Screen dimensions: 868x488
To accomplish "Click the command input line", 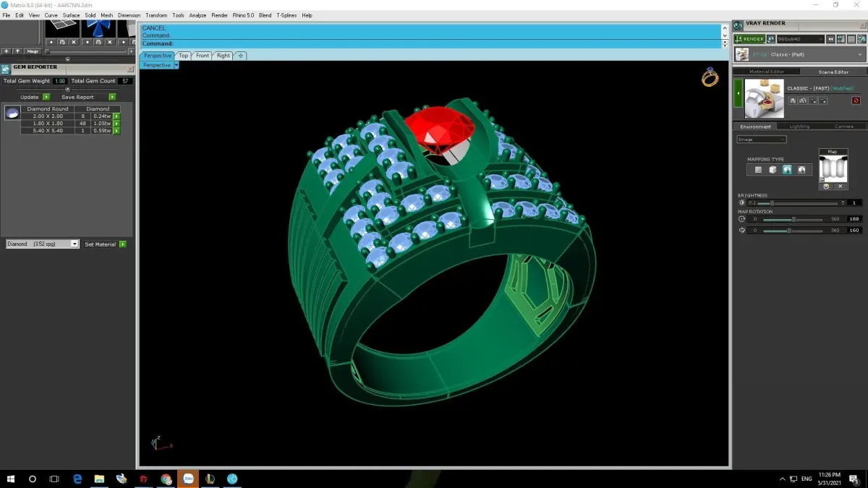I will (x=430, y=43).
